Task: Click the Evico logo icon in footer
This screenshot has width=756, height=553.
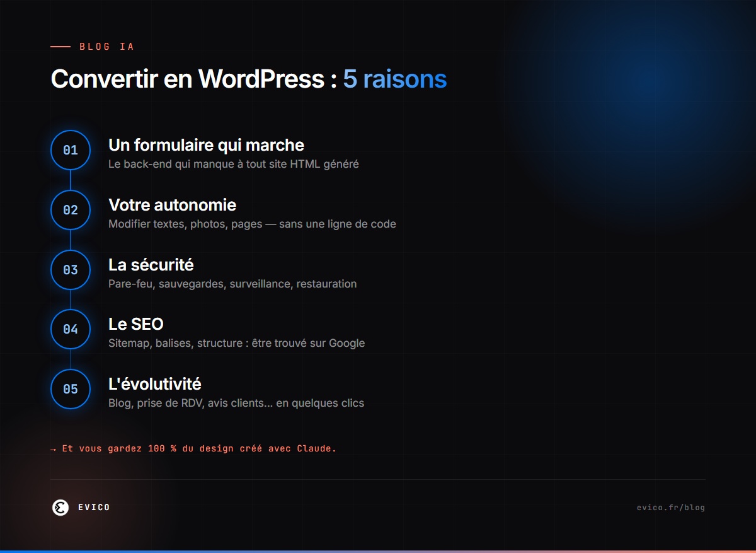Action: (60, 507)
